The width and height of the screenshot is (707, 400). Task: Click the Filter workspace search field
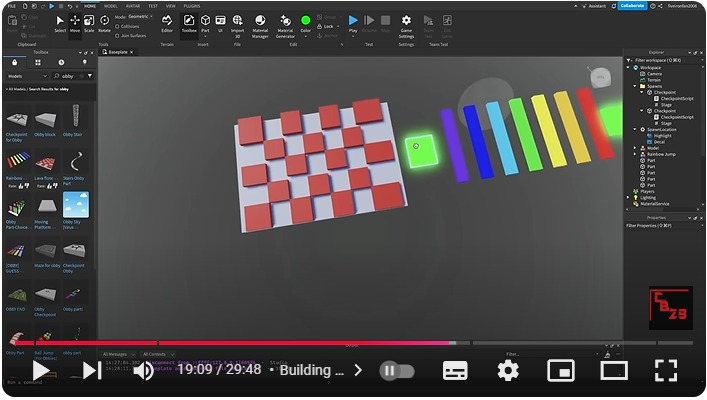tap(660, 60)
